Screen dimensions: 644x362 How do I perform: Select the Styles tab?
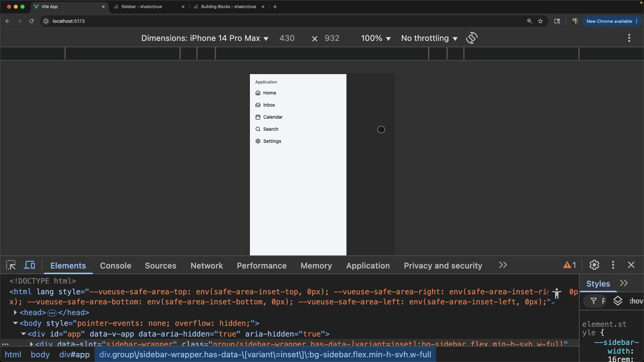598,284
